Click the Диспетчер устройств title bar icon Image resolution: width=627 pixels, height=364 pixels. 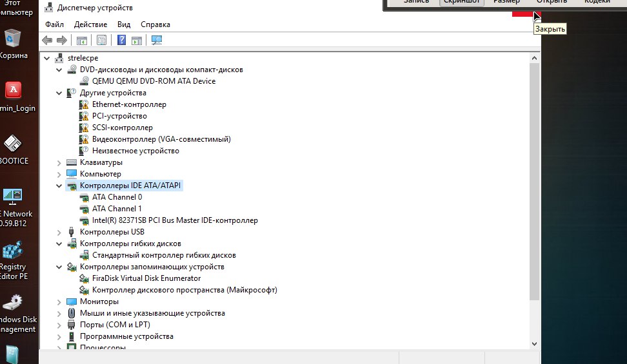48,7
